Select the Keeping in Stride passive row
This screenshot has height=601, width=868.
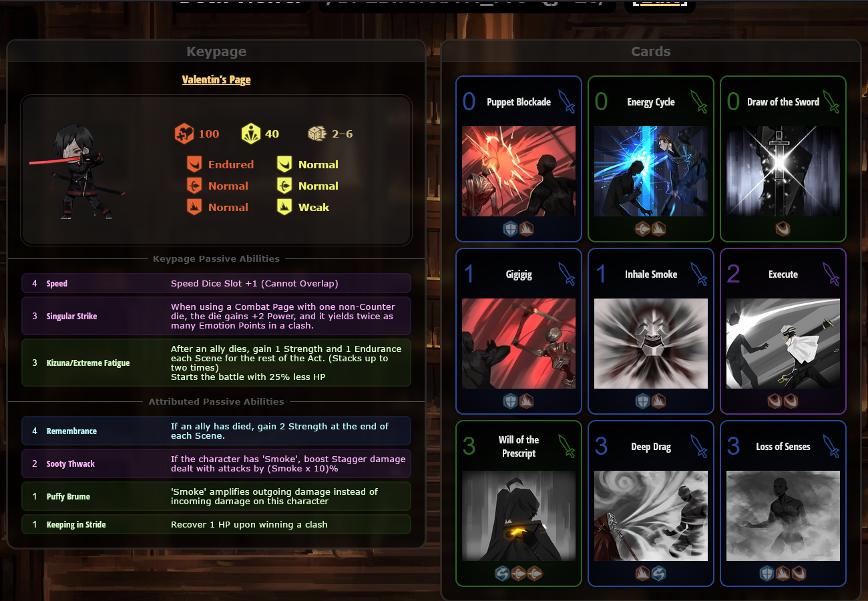(x=216, y=524)
